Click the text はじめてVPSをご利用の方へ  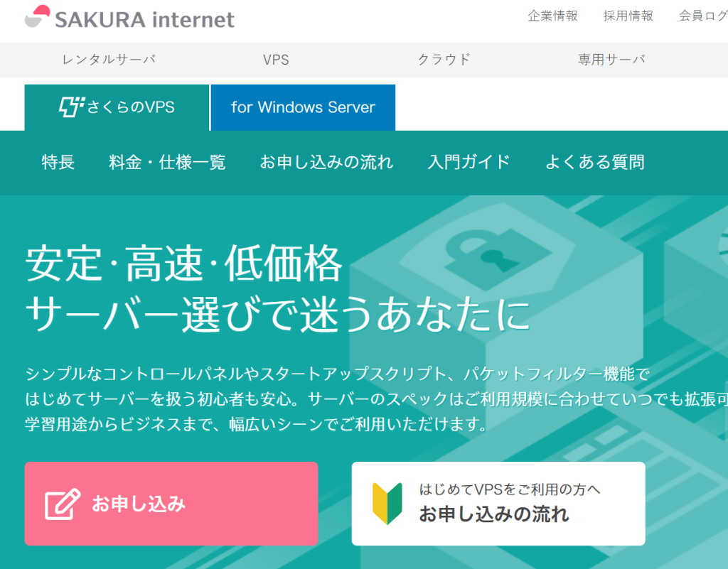coord(510,489)
